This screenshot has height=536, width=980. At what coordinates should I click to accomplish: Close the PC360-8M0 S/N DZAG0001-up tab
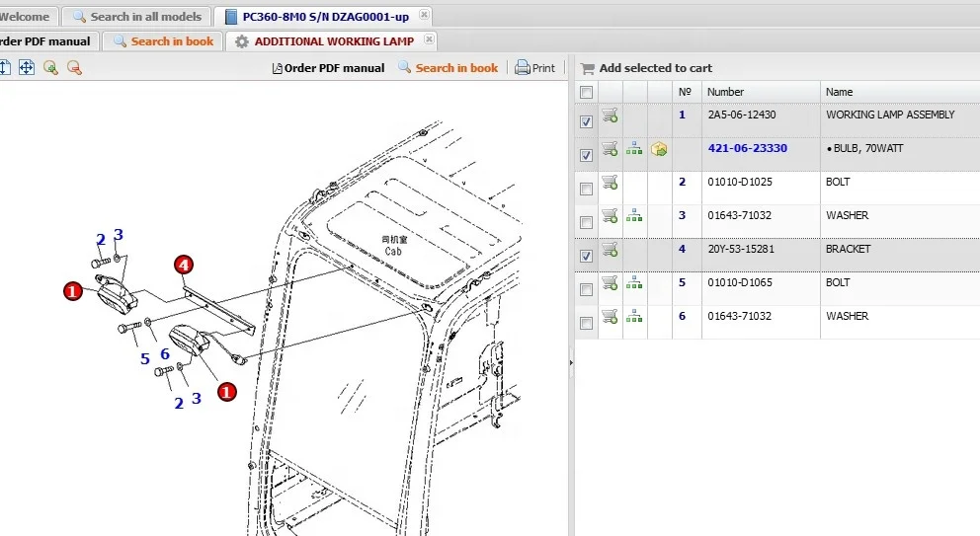[x=424, y=15]
